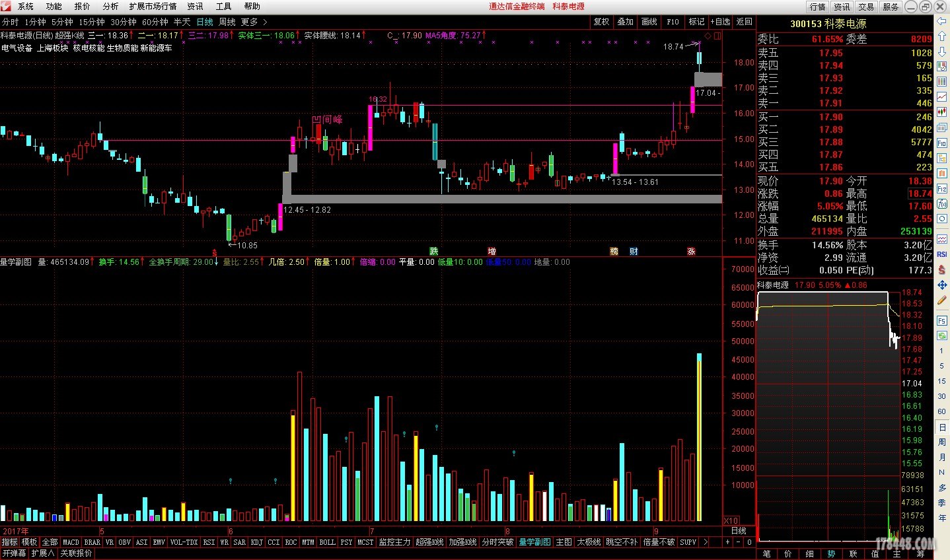
Task: Click the down arrow icon for next stock
Action: pyautogui.click(x=941, y=52)
